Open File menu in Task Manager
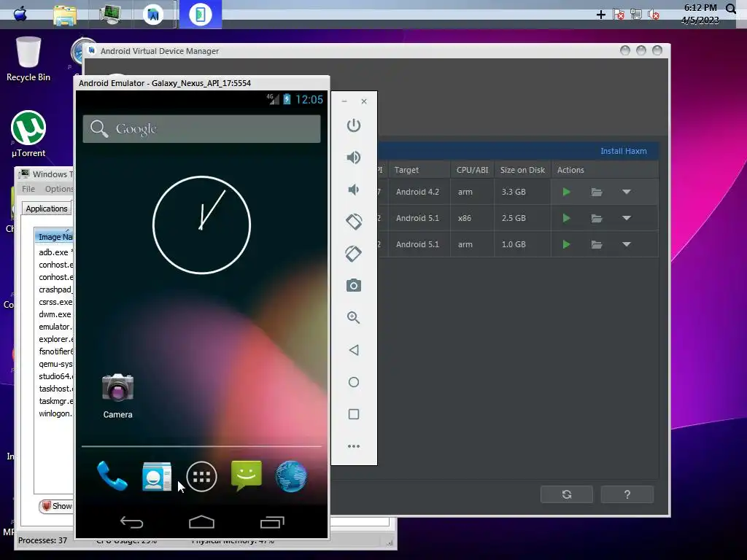 pyautogui.click(x=28, y=189)
